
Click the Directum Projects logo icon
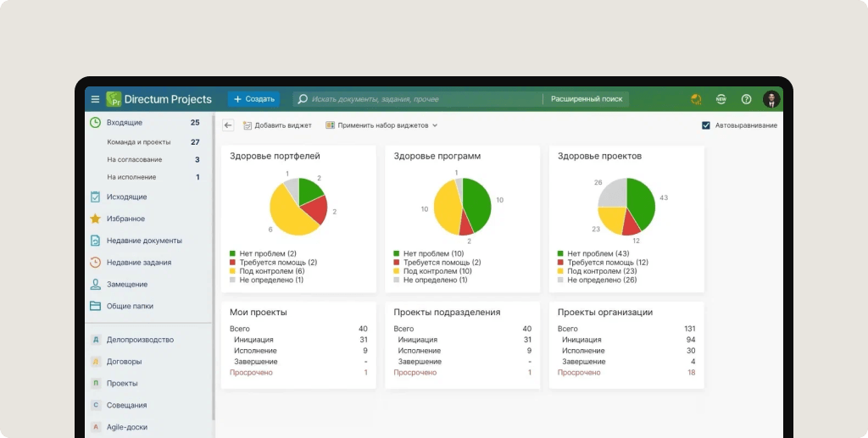click(x=114, y=99)
